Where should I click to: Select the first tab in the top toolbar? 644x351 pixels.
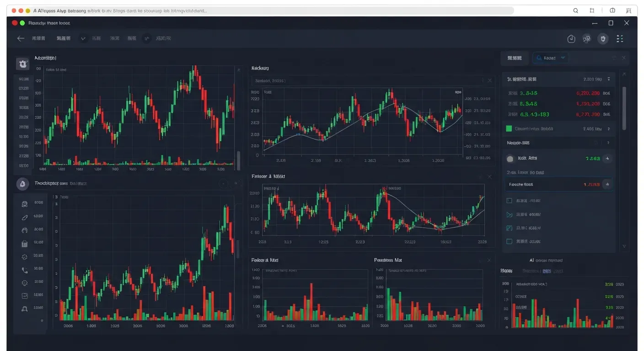click(38, 39)
